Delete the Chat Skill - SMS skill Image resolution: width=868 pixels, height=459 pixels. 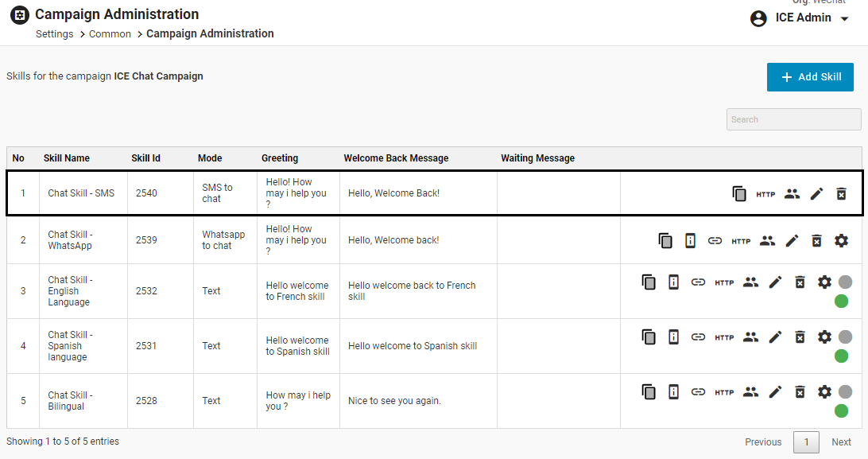coord(841,193)
